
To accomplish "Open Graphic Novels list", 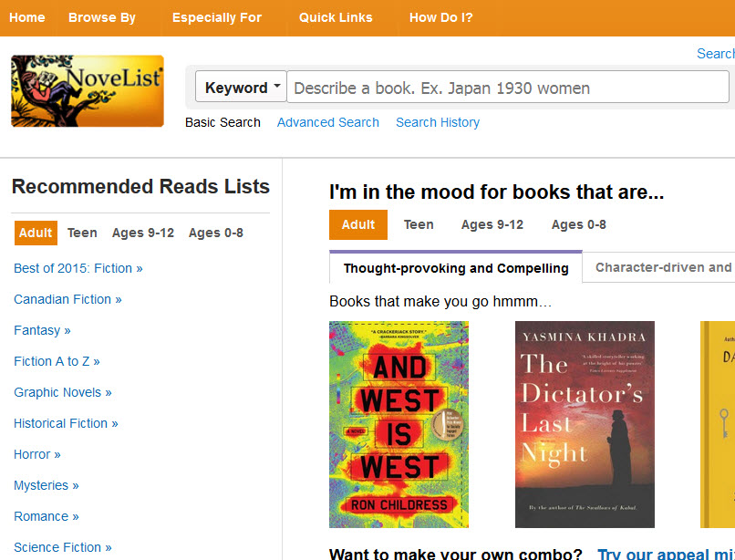I will tap(63, 392).
